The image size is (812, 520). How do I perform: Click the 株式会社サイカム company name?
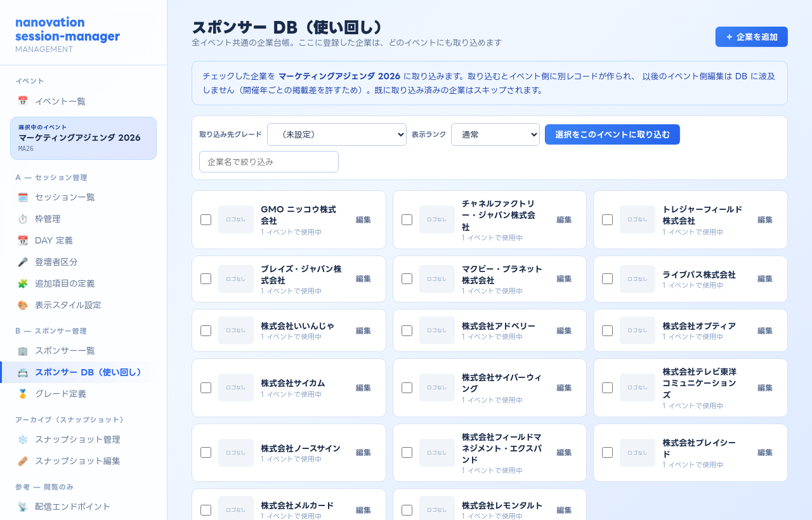[293, 383]
